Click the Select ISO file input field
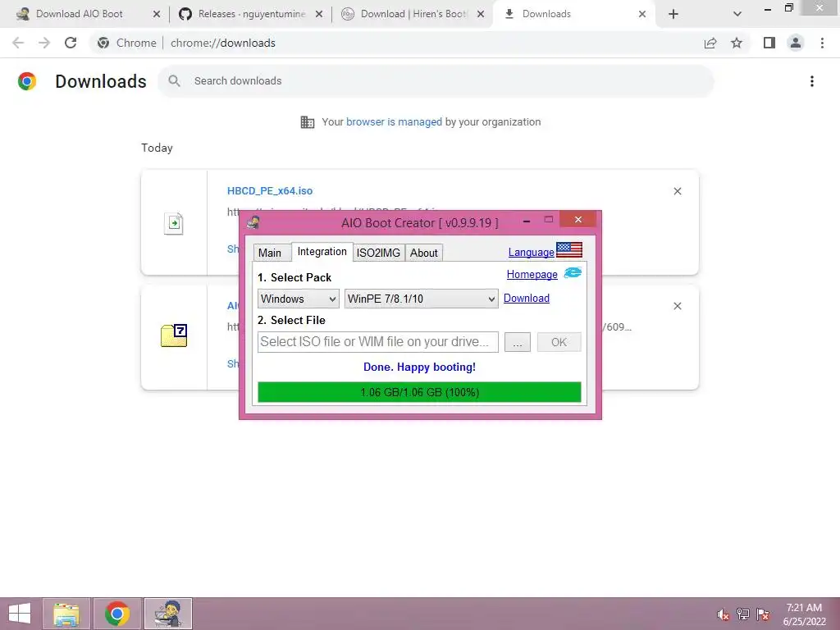 tap(377, 342)
